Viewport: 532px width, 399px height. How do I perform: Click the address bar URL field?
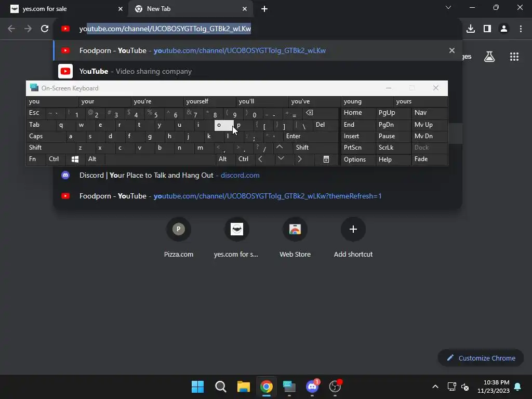[258, 29]
